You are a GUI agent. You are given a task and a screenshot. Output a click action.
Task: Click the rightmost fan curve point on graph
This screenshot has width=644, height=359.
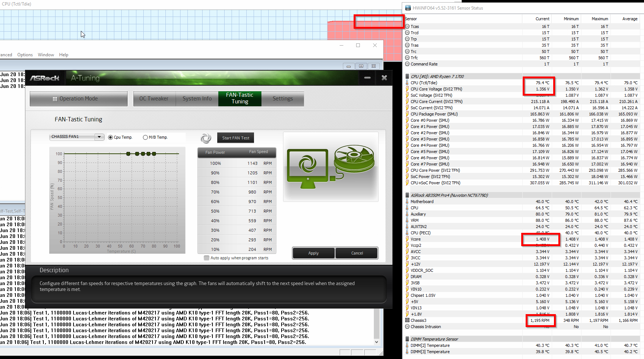click(x=154, y=154)
